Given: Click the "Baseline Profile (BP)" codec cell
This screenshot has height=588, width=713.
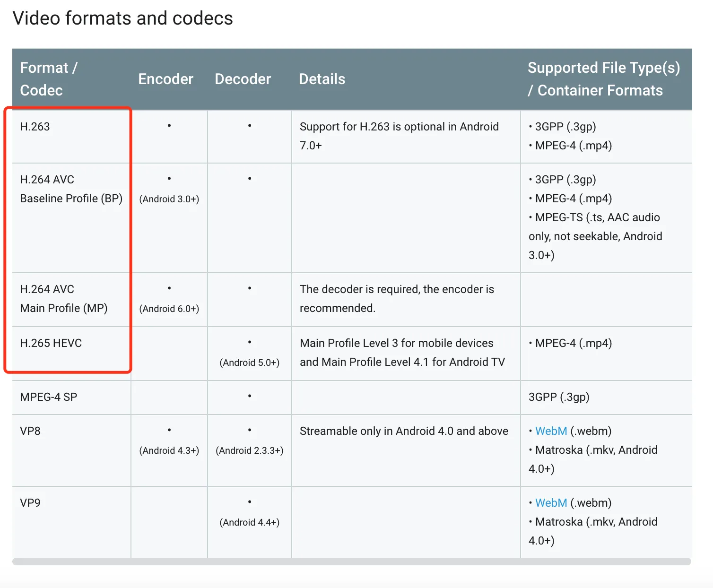Looking at the screenshot, I should [x=71, y=199].
